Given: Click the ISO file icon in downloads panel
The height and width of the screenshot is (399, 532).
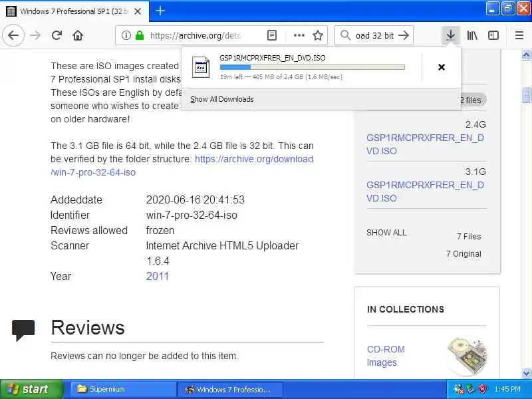Looking at the screenshot, I should (201, 67).
